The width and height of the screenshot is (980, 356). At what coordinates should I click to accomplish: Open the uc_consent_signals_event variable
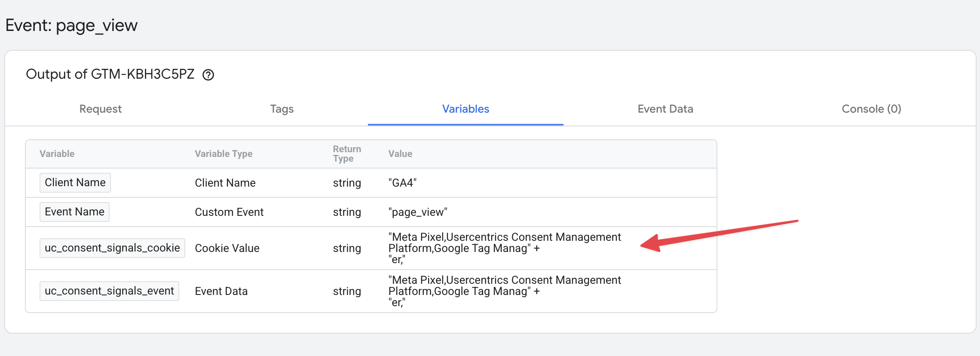109,291
